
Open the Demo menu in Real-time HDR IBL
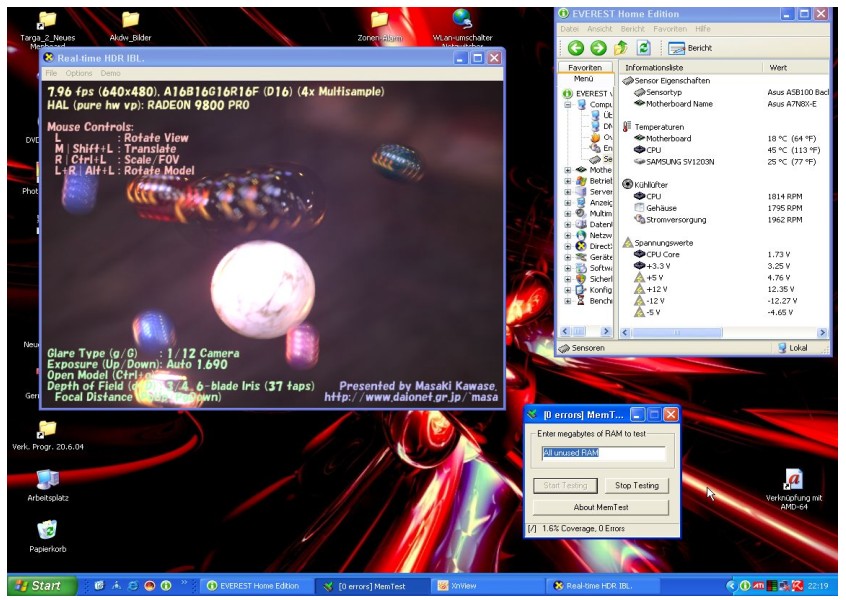[x=110, y=73]
